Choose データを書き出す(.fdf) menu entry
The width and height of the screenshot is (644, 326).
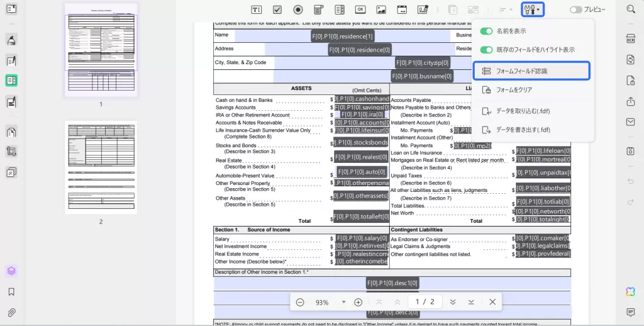(531, 130)
